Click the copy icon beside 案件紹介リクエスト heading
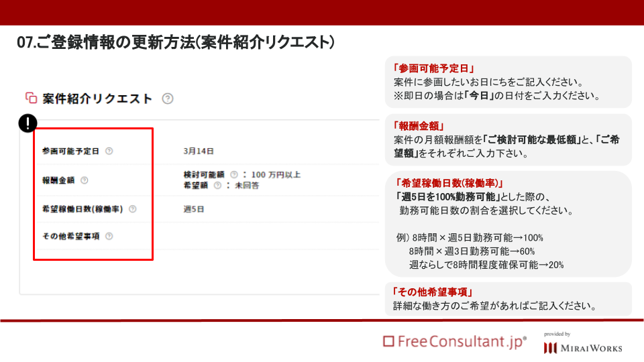 [32, 98]
